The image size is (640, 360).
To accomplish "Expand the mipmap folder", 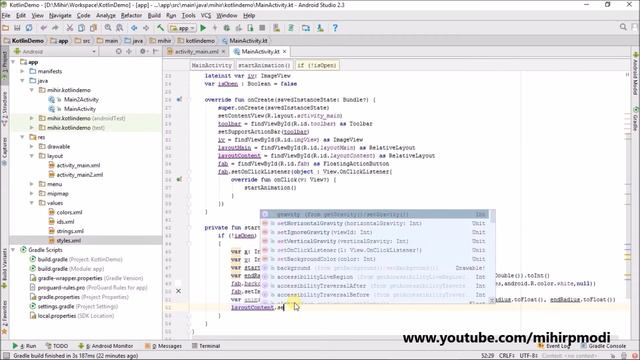I will click(x=32, y=193).
